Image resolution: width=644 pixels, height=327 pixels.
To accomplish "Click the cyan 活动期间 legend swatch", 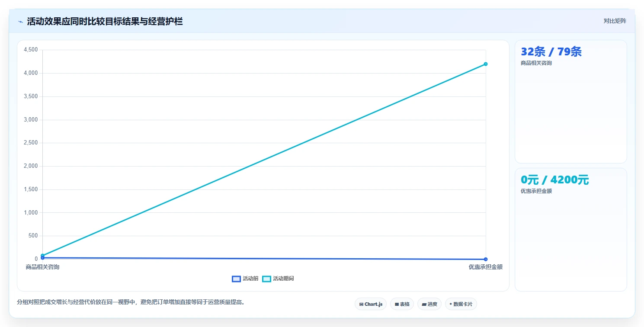I will point(266,279).
